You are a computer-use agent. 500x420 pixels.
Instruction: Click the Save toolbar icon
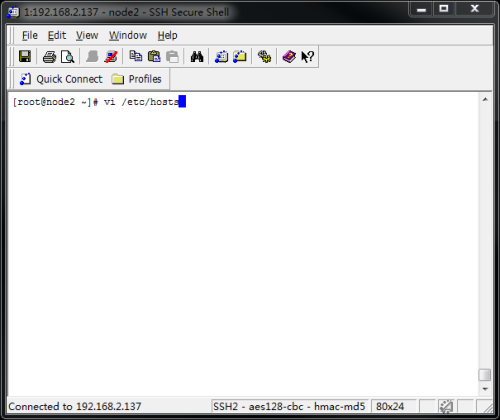(x=25, y=56)
